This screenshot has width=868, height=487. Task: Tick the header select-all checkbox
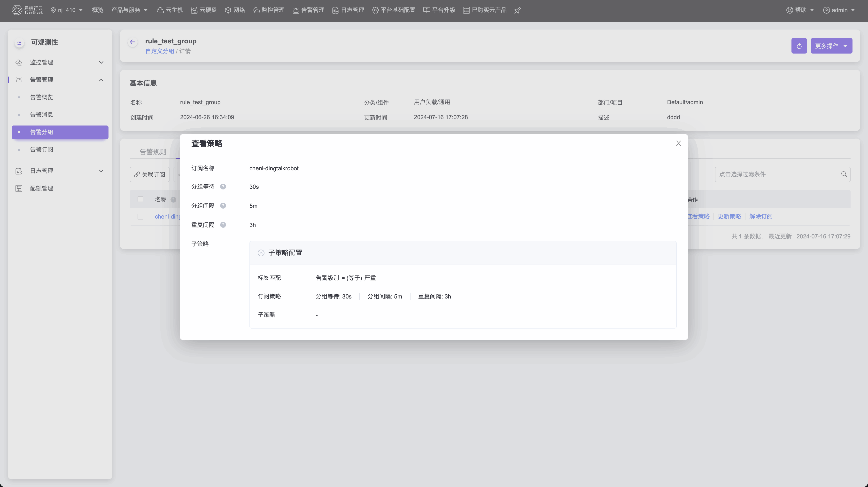[140, 199]
